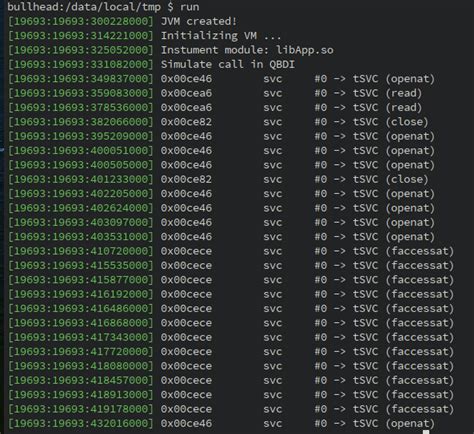Click address 0x00ce46 in the 432016000 row
The height and width of the screenshot is (434, 474).
pyautogui.click(x=186, y=423)
